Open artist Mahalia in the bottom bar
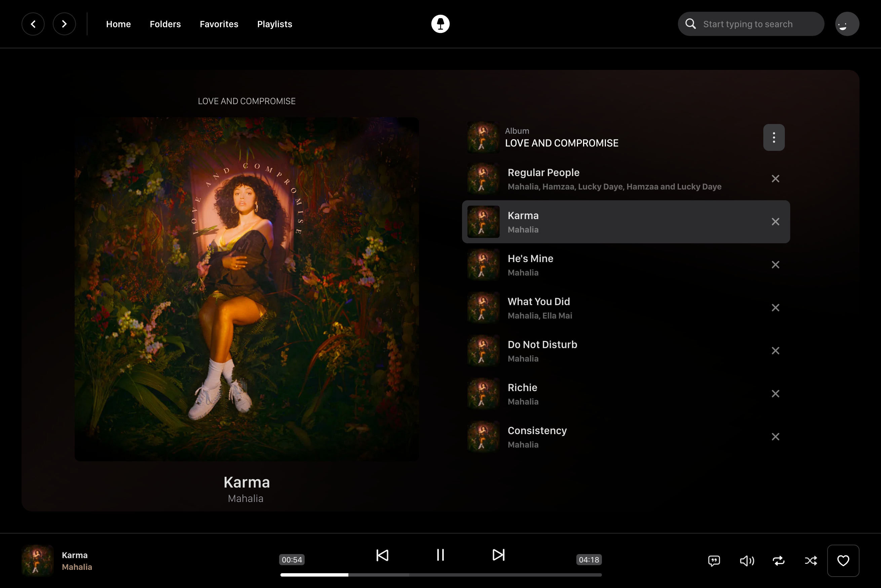The width and height of the screenshot is (881, 588). [77, 567]
